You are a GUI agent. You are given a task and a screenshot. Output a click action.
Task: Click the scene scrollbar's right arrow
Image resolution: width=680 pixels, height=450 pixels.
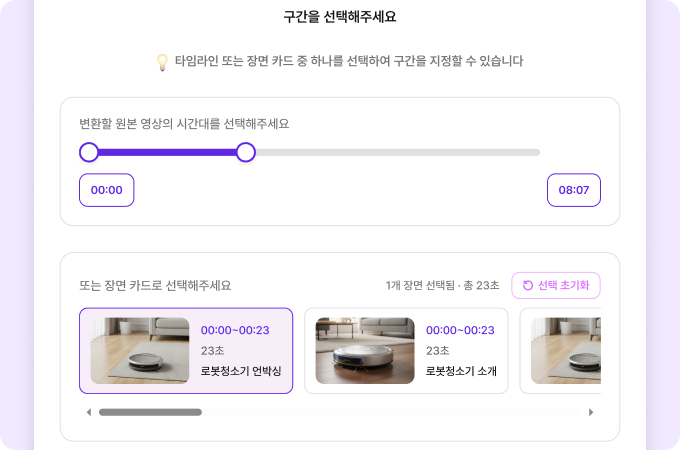(591, 412)
